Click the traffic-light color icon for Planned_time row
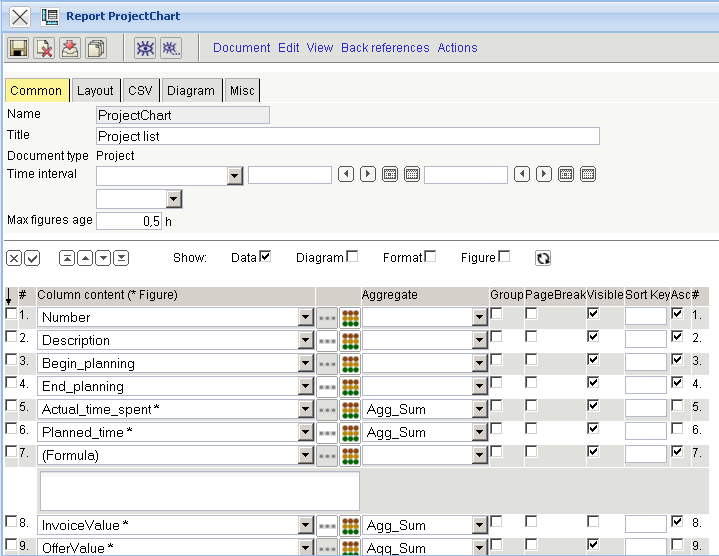This screenshot has width=719, height=556. click(350, 432)
